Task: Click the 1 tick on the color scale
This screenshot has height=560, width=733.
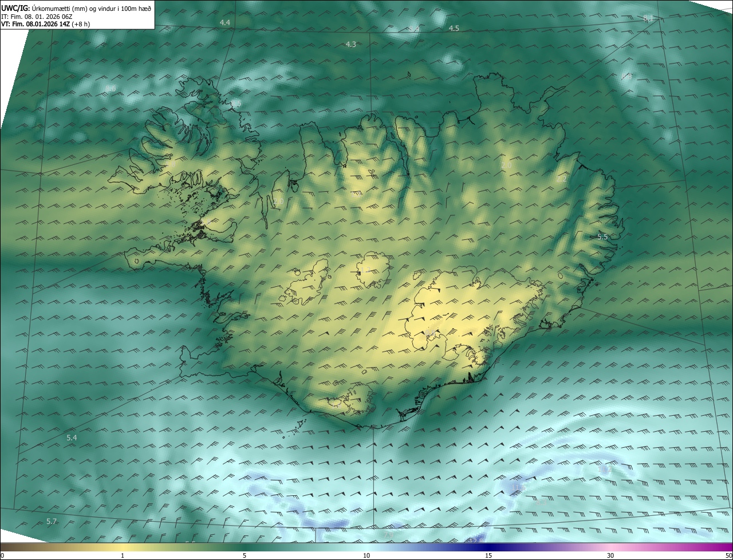Action: pos(123,555)
